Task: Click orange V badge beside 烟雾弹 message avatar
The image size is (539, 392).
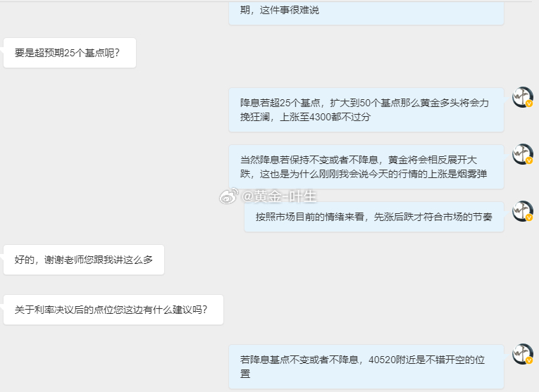Action: click(529, 161)
